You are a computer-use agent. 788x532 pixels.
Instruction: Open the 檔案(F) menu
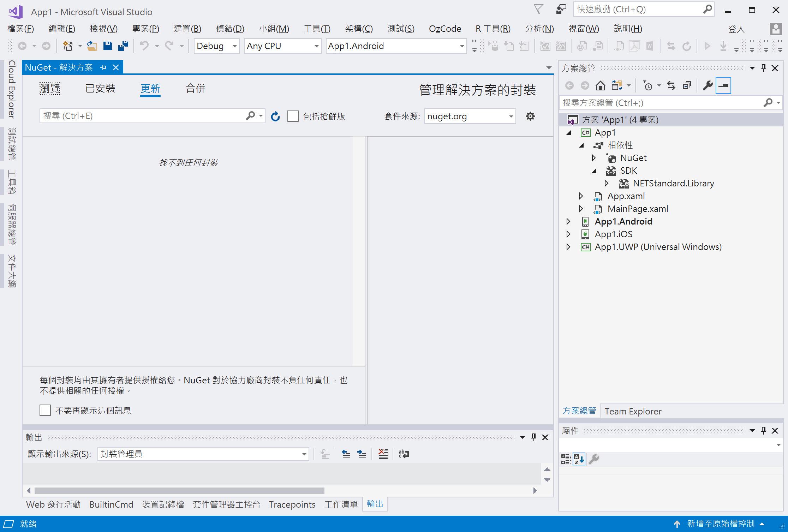21,29
